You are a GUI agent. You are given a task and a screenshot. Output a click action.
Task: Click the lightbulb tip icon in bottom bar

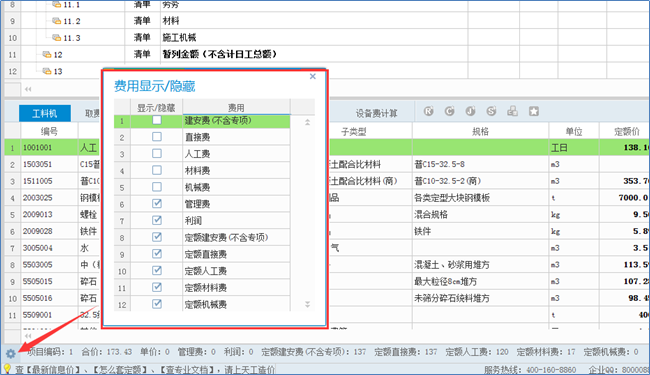pos(7,369)
